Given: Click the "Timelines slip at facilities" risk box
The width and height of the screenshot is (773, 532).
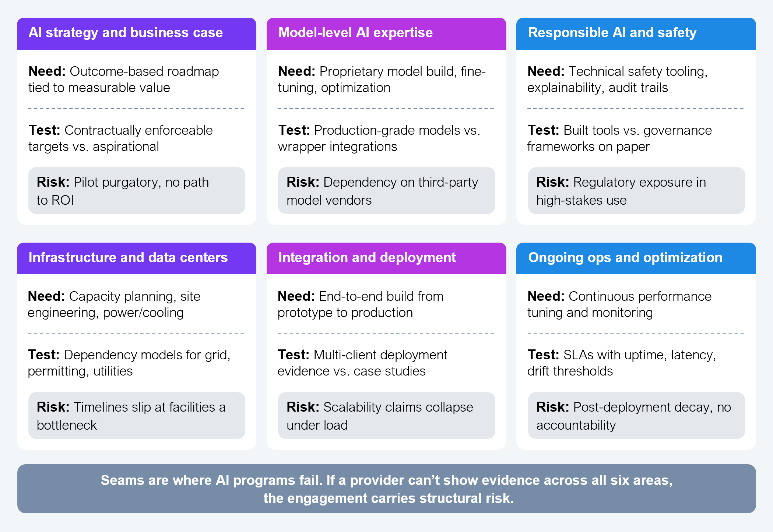Looking at the screenshot, I should tap(136, 416).
